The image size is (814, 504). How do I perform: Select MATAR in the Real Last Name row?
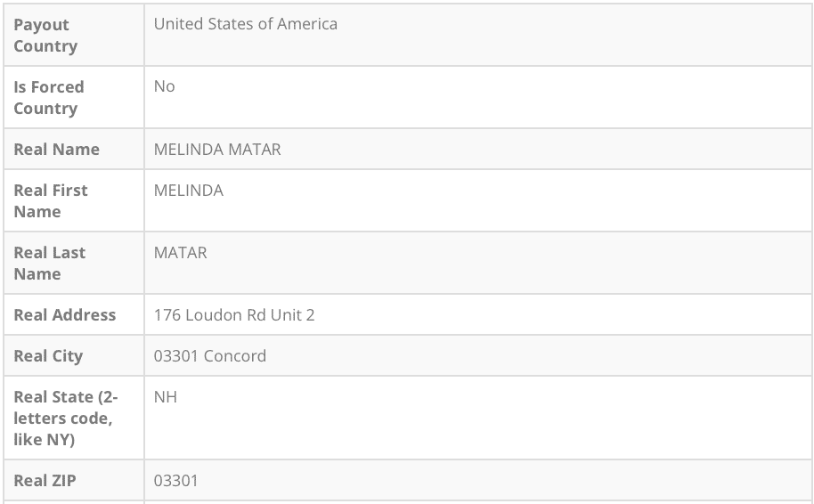[x=181, y=253]
